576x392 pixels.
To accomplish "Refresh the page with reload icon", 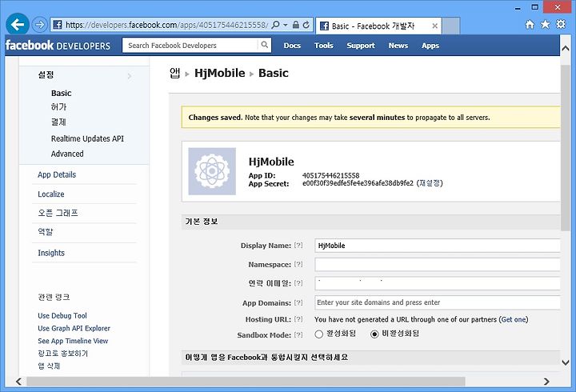I will [x=306, y=25].
